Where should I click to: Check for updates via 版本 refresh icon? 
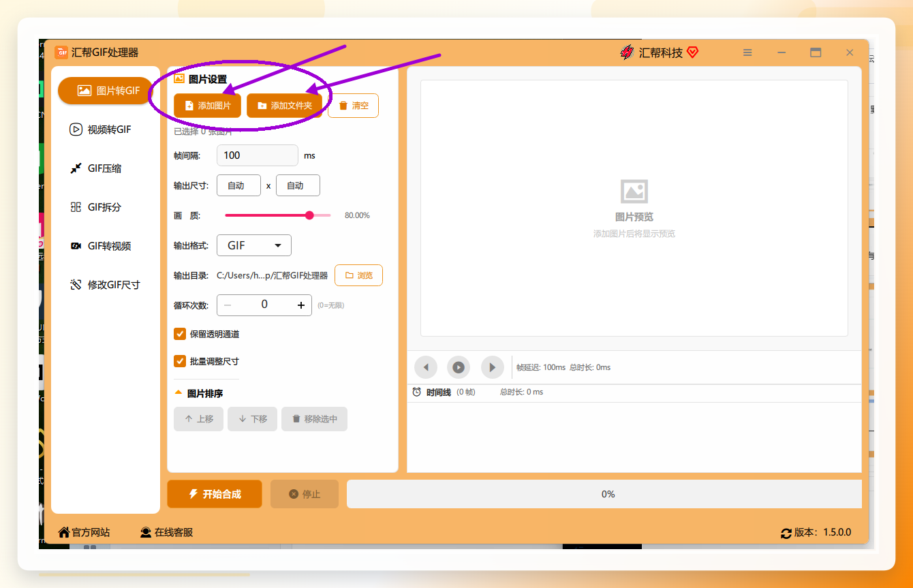point(786,533)
